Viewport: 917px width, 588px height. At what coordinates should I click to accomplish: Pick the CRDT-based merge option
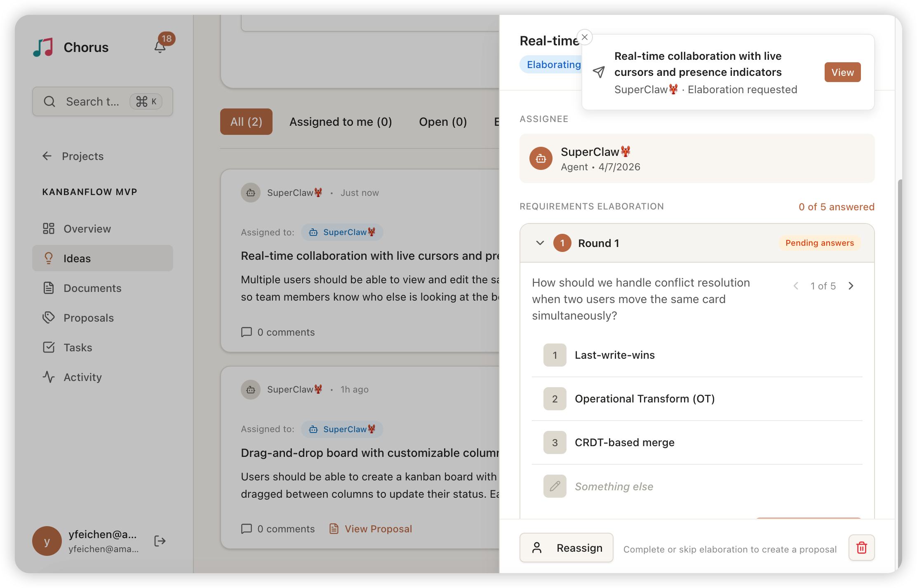(x=624, y=442)
